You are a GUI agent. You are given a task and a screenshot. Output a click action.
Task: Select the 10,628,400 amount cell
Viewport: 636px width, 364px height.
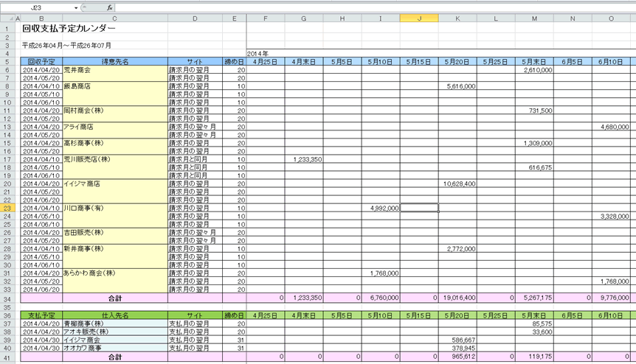[x=457, y=183]
